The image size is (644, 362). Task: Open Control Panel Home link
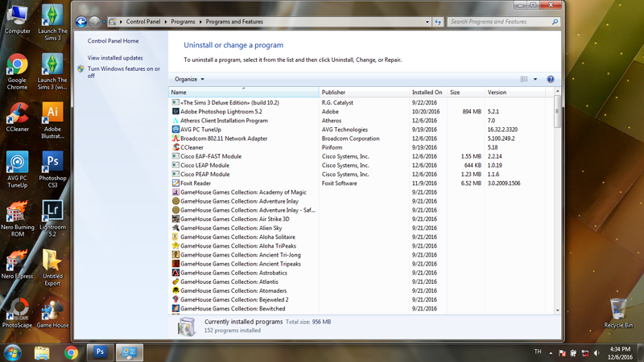tap(113, 41)
